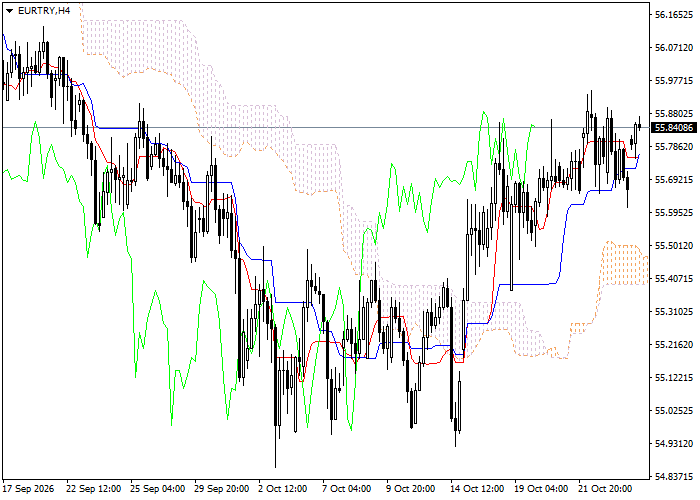
Task: Click the 14 Oct 12:00 time label
Action: pyautogui.click(x=477, y=489)
